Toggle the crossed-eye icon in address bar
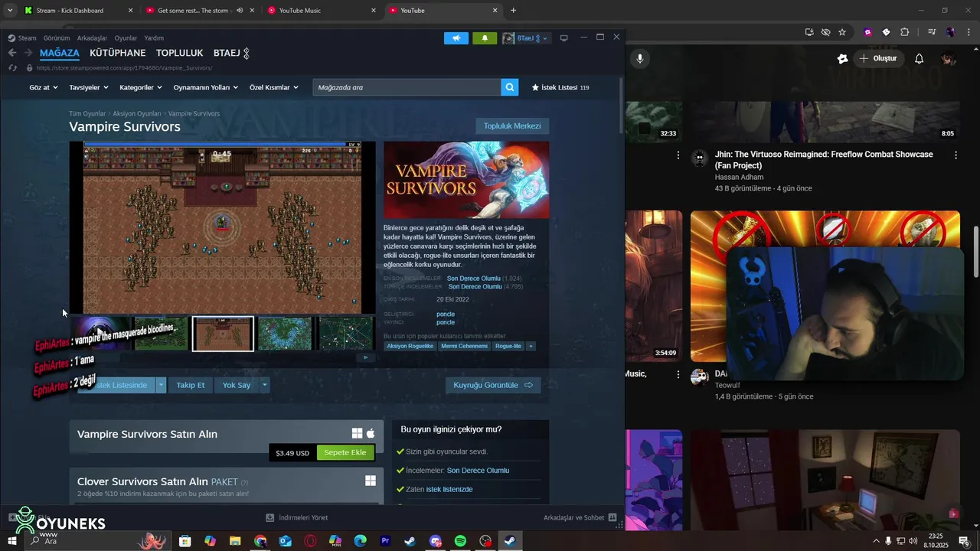The height and width of the screenshot is (551, 980). 825,32
